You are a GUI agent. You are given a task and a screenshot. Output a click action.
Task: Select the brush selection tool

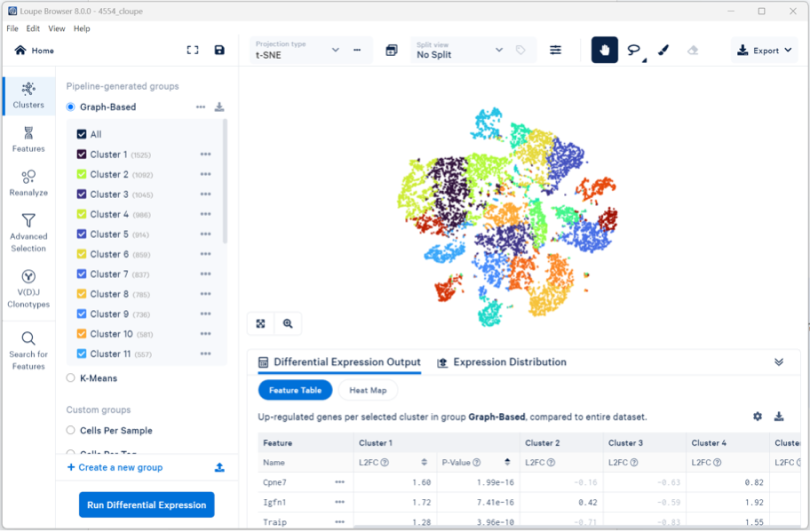pyautogui.click(x=663, y=50)
